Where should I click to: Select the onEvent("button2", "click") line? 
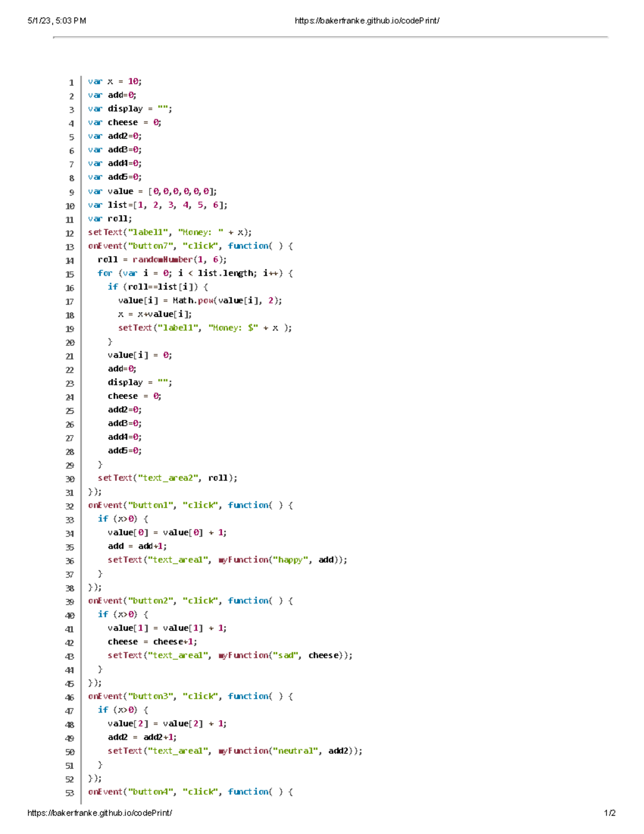pos(189,600)
